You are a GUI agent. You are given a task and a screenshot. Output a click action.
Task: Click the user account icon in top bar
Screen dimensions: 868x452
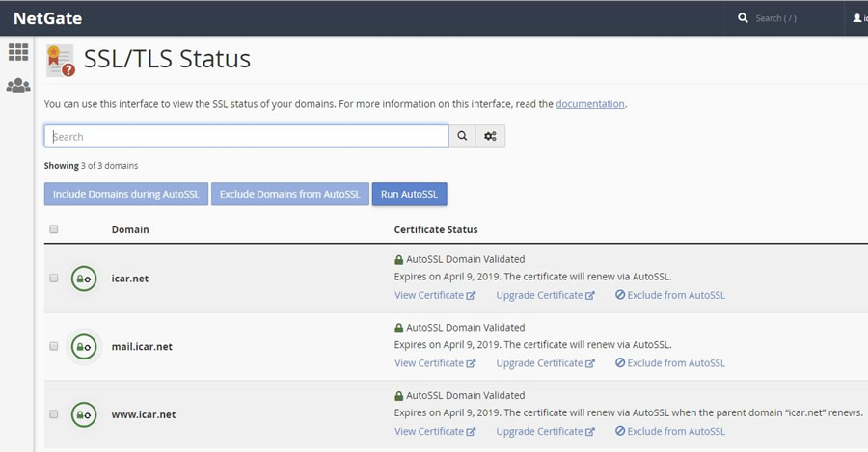point(856,18)
